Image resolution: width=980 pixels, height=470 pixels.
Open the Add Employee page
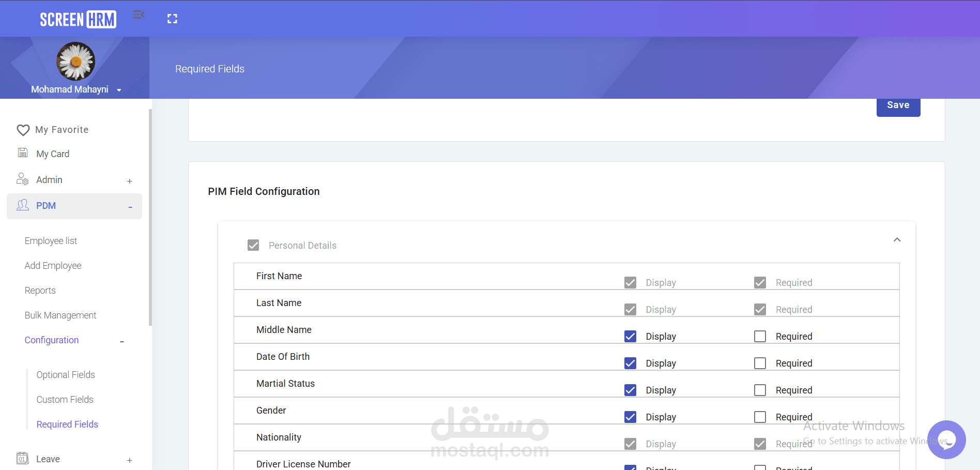coord(53,265)
